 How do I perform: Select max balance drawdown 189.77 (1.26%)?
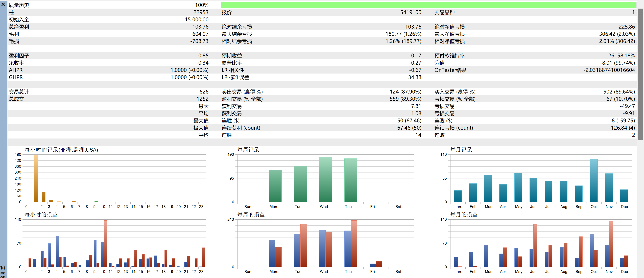(x=403, y=34)
